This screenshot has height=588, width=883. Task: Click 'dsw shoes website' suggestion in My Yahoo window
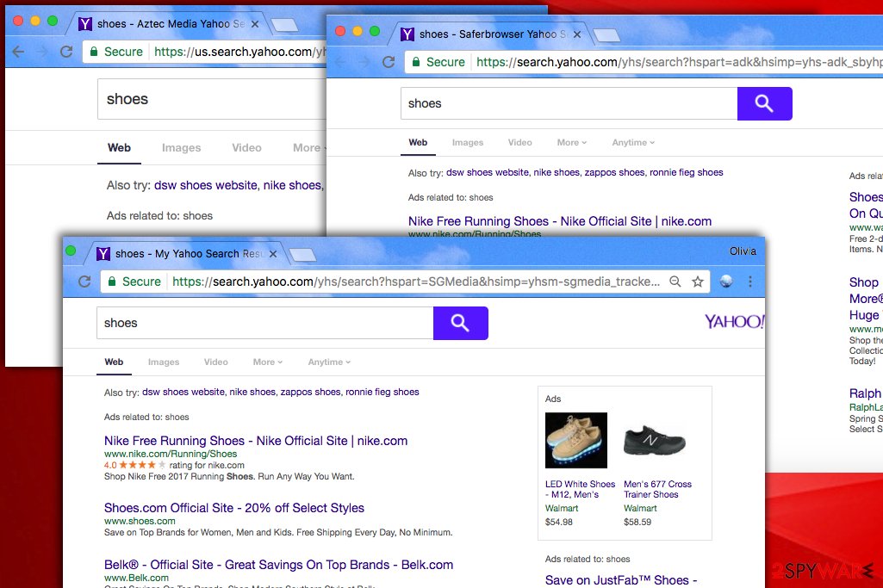pos(183,392)
